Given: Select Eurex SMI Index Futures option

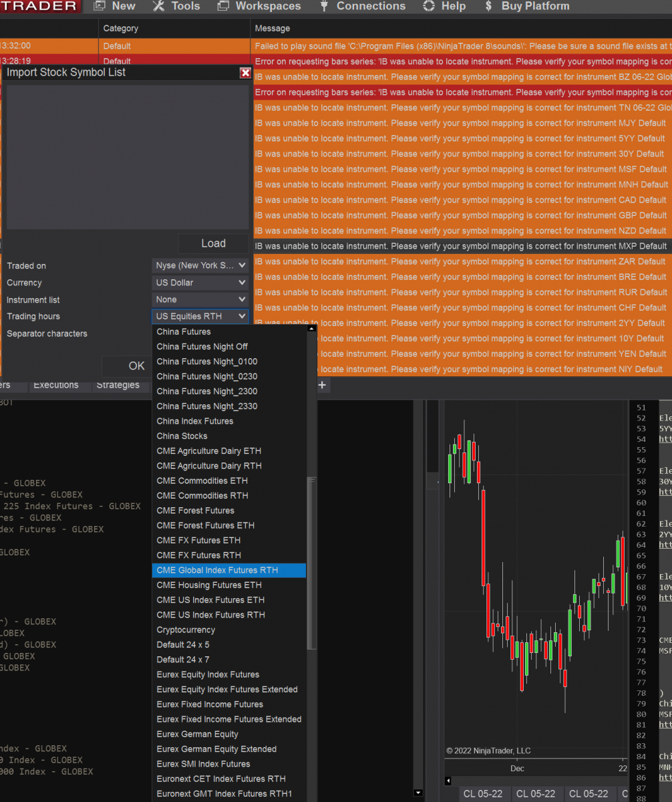Looking at the screenshot, I should (229, 764).
